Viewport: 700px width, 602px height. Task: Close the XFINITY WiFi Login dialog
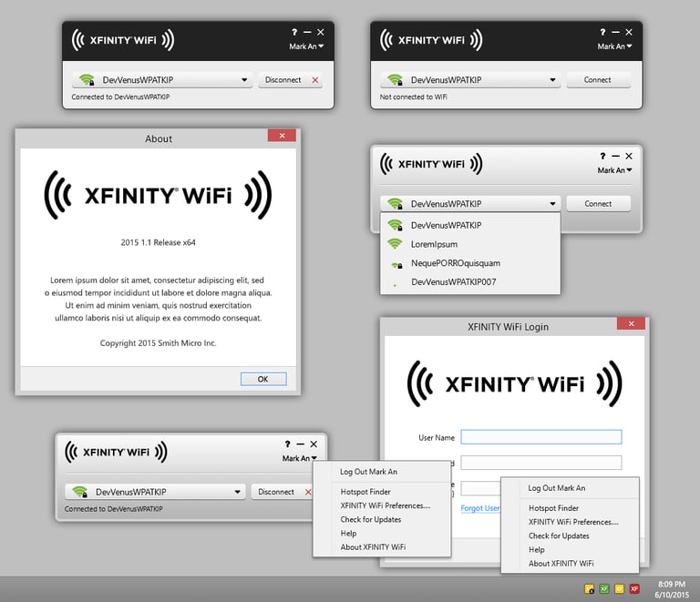click(631, 323)
